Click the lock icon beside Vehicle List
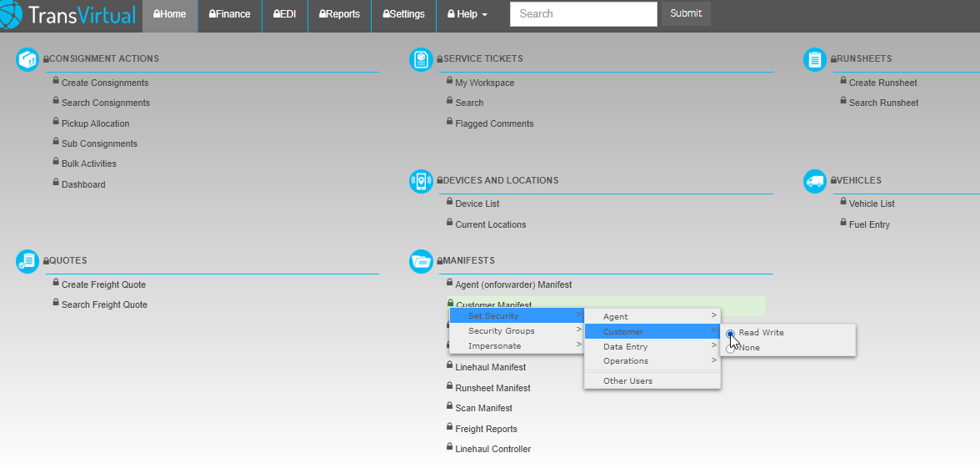This screenshot has width=980, height=468. click(843, 202)
